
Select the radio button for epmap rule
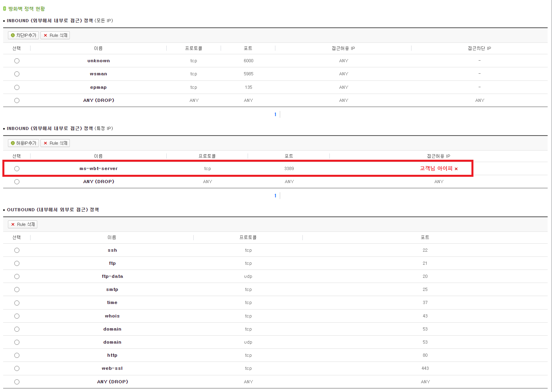pos(17,87)
